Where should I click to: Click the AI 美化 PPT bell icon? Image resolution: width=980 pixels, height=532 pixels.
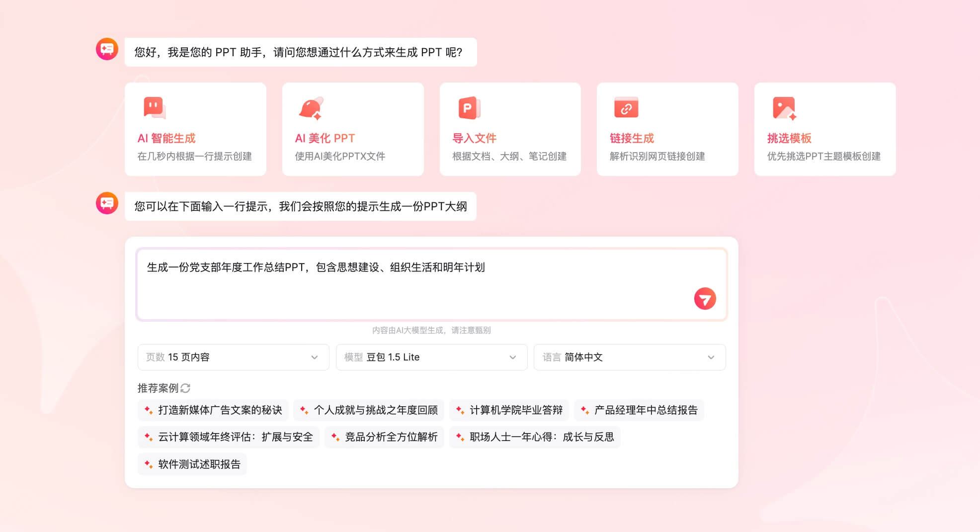point(311,108)
